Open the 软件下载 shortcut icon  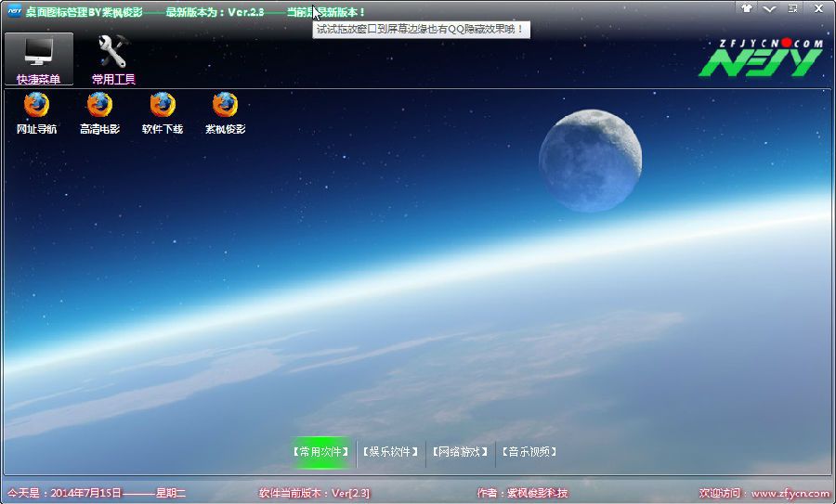(163, 113)
